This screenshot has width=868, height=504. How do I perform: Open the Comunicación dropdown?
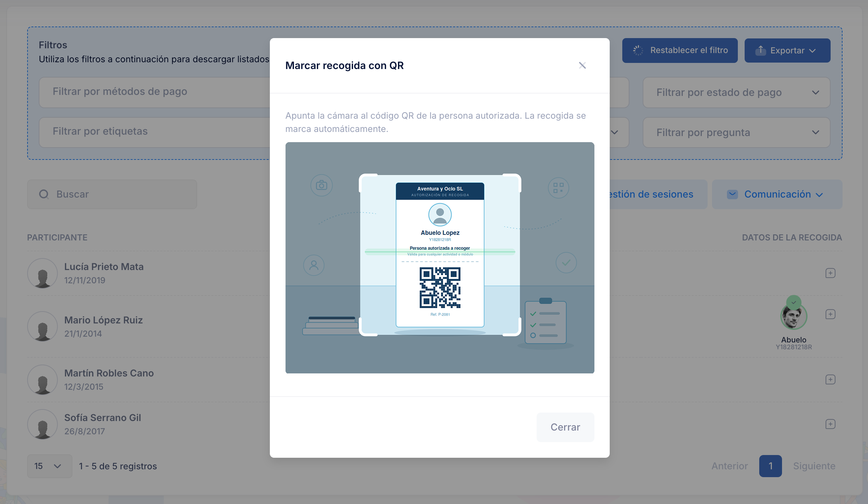coord(777,194)
